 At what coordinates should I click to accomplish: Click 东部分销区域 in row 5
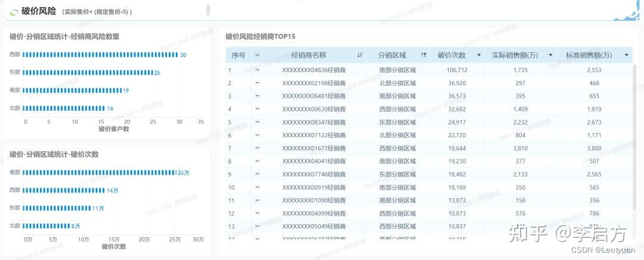coord(397,122)
